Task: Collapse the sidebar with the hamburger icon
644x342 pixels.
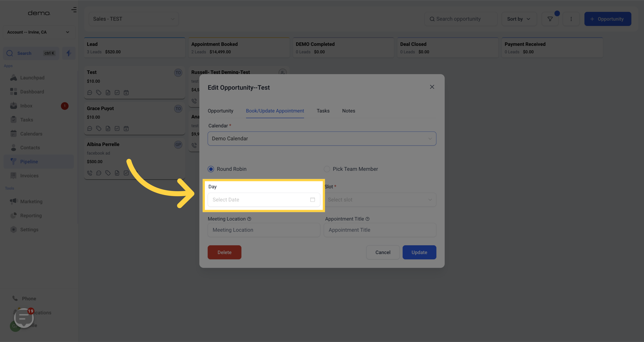Action: [74, 10]
